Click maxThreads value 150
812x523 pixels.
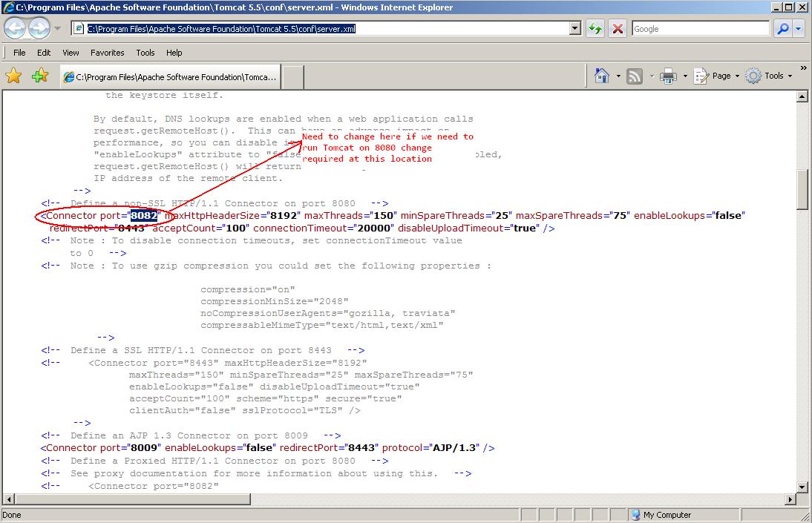point(383,215)
